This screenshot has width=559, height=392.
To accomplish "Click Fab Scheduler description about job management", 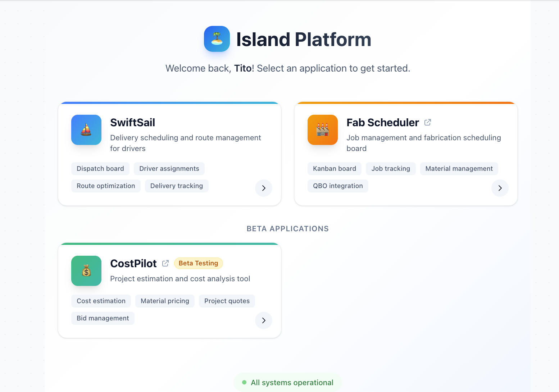I will pyautogui.click(x=424, y=143).
